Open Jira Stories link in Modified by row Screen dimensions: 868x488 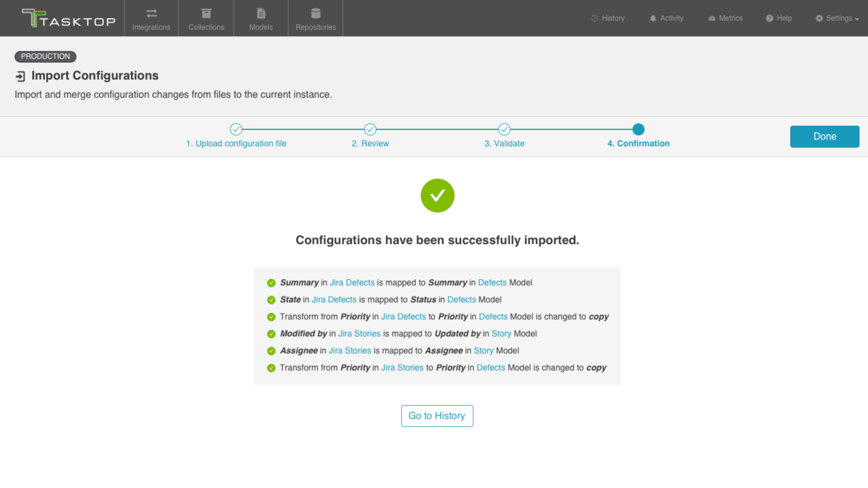point(359,334)
